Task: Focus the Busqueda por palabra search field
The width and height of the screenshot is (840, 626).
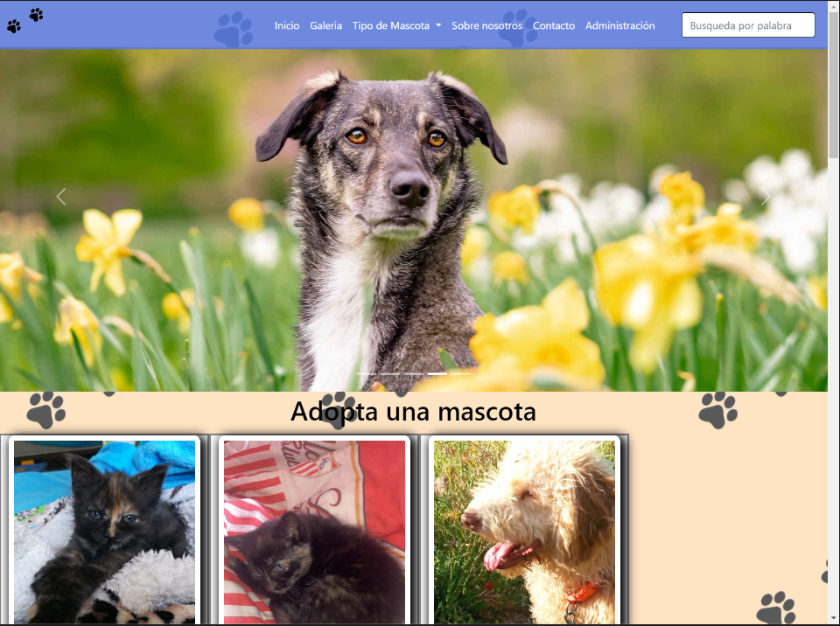Action: click(x=747, y=25)
